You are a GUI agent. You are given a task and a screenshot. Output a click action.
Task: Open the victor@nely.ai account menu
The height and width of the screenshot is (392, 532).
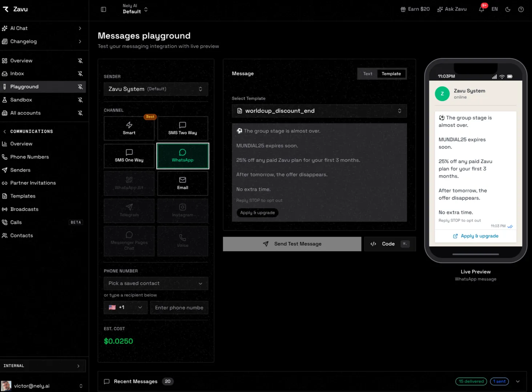point(43,386)
